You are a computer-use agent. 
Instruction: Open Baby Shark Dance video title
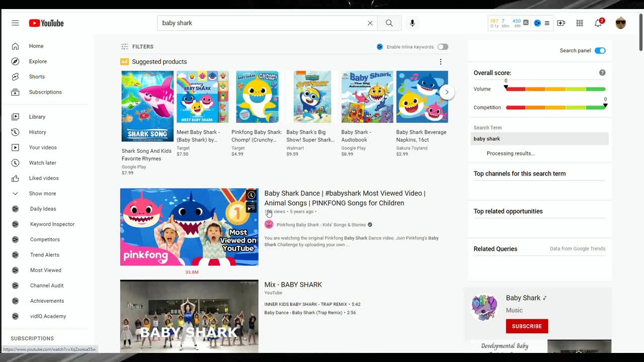[345, 198]
